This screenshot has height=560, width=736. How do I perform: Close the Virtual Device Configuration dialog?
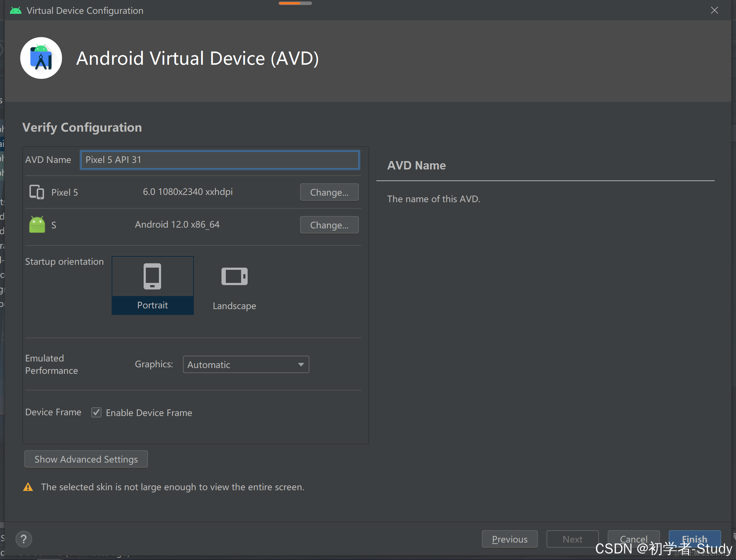pyautogui.click(x=715, y=10)
